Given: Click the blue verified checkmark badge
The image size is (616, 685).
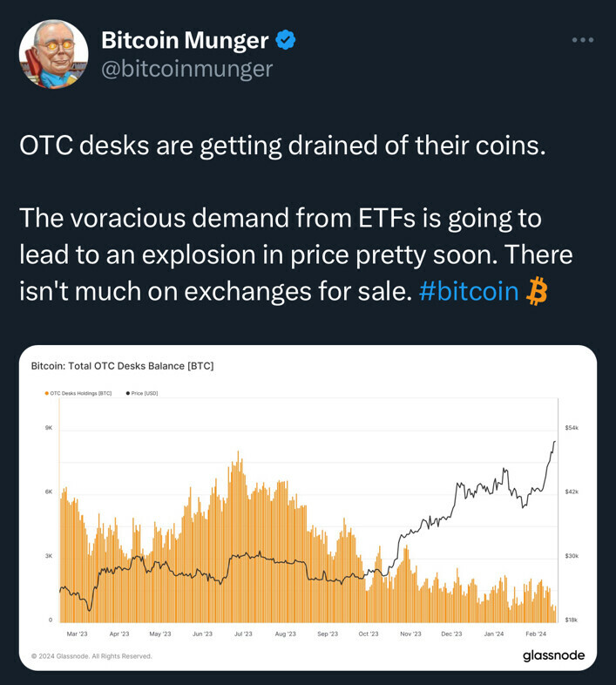Looking at the screenshot, I should [286, 39].
